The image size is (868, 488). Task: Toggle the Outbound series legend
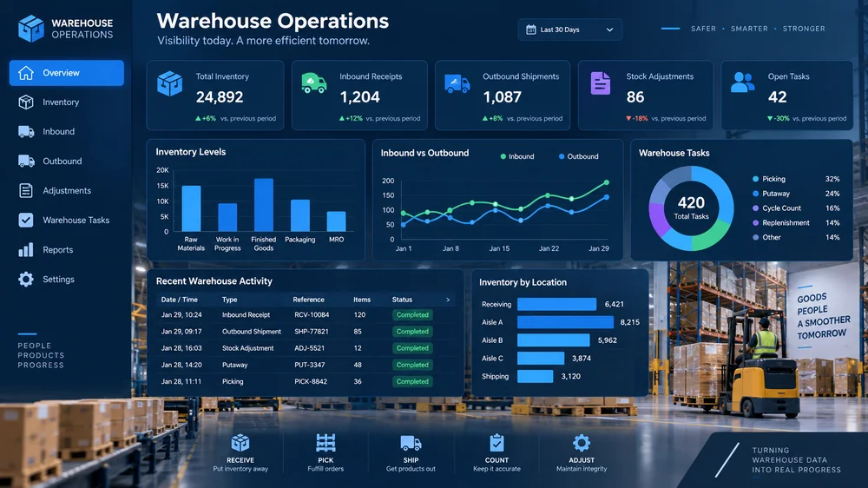tap(578, 156)
